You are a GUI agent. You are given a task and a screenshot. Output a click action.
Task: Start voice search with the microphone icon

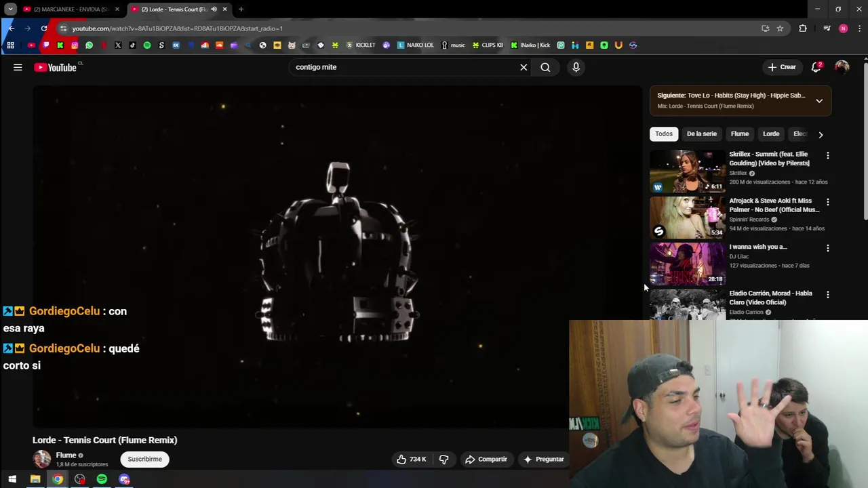576,67
